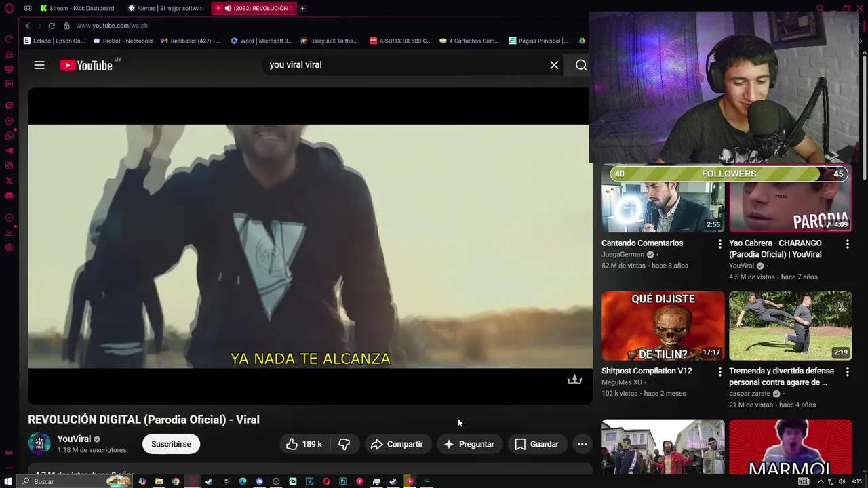Viewport: 868px width, 488px height.
Task: Click the video player to pause
Action: pyautogui.click(x=310, y=246)
